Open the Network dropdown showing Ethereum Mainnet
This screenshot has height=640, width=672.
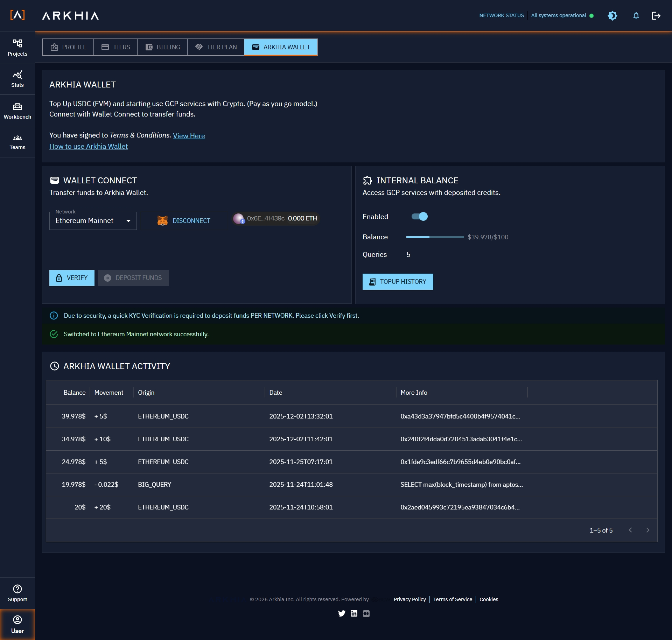tap(93, 220)
